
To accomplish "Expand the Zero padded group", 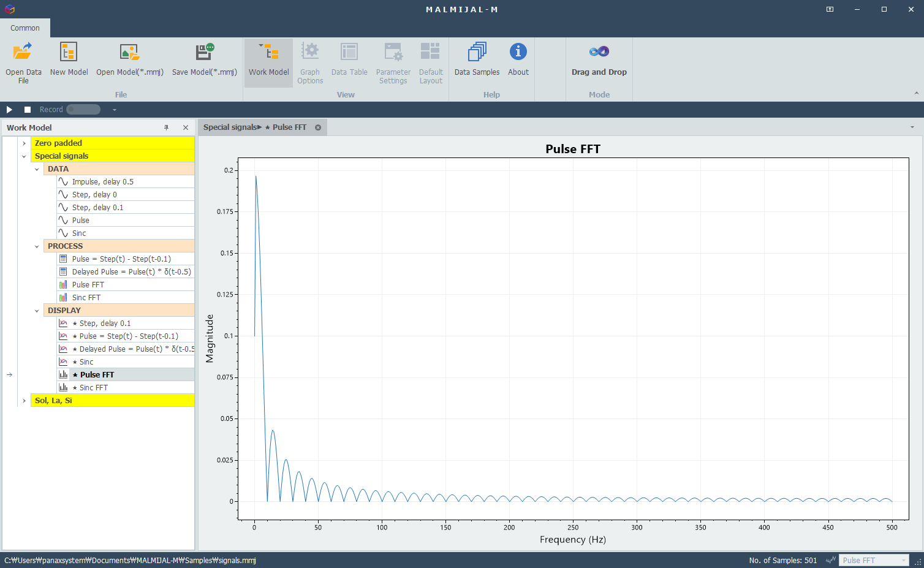I will coord(24,143).
